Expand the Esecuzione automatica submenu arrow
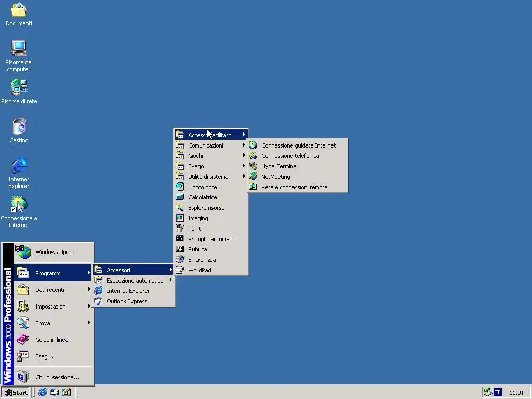532x399 pixels. tap(170, 280)
